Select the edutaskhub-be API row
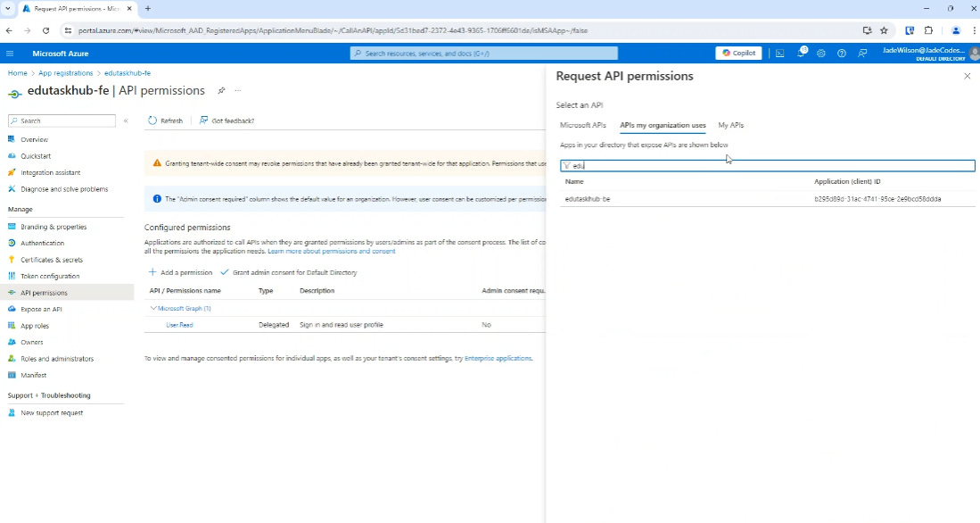Screen dimensions: 980x523 point(768,199)
